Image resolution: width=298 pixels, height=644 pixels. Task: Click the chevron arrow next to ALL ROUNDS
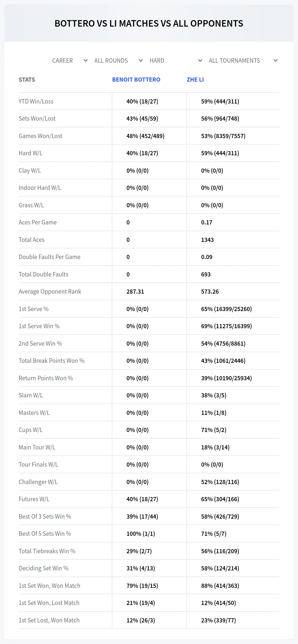pos(141,61)
